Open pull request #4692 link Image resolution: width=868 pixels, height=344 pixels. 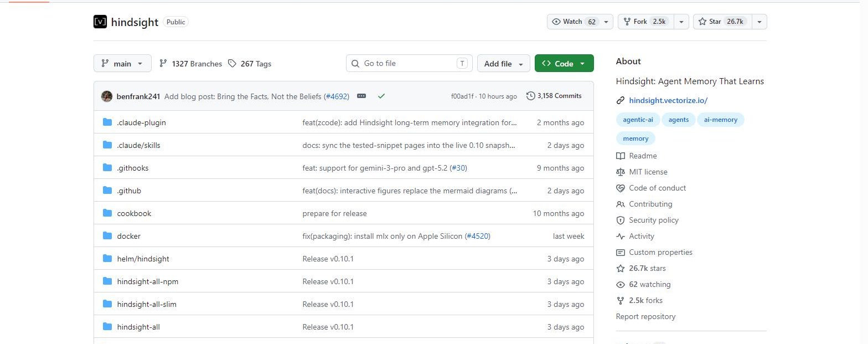(337, 96)
